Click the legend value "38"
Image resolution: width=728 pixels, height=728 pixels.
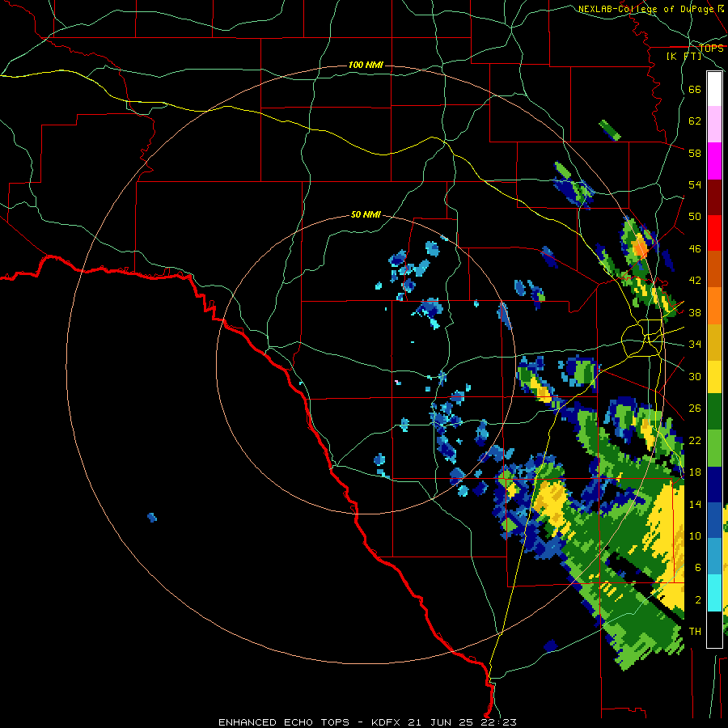point(695,312)
